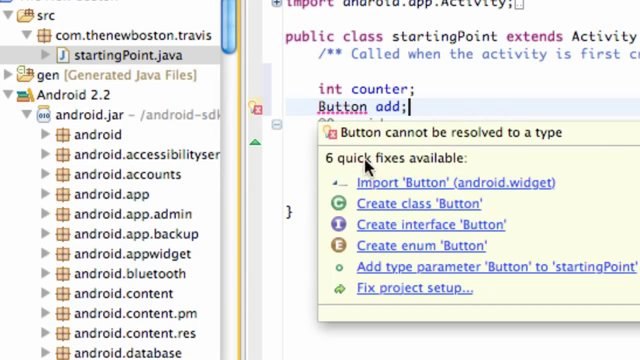Click the import quick-fix arrow icon
This screenshot has height=360, width=640.
tap(340, 184)
